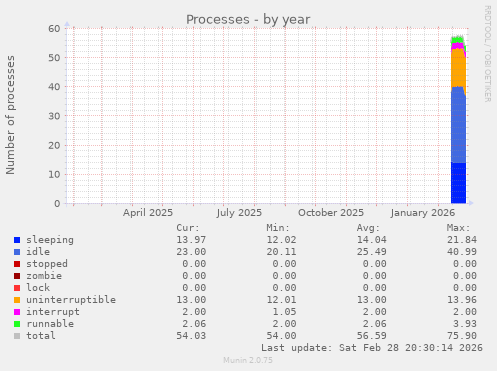Click the 'January 2026' x-axis label

click(x=423, y=213)
